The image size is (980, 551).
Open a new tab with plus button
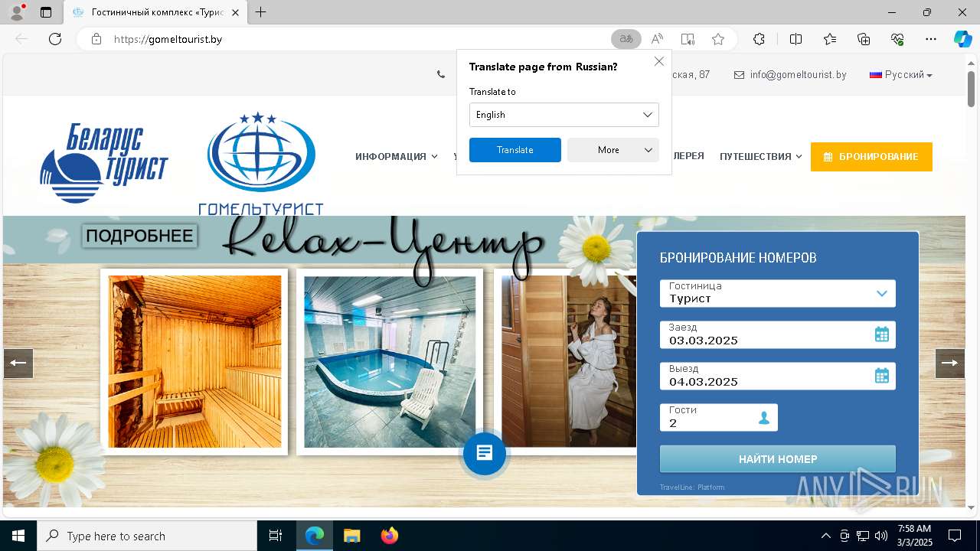pyautogui.click(x=261, y=12)
